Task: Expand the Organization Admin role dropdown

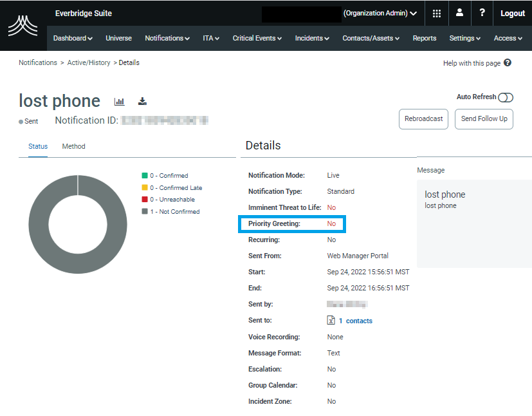Action: tap(380, 14)
